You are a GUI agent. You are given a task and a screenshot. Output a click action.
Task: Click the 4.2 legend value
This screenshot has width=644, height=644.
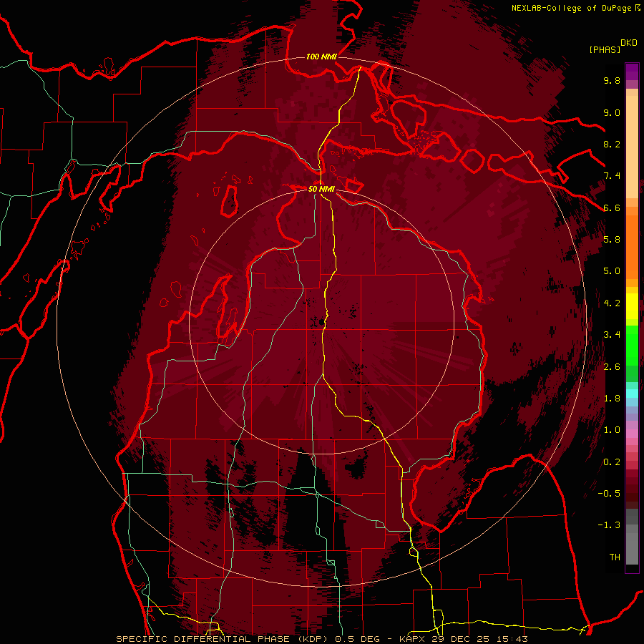tap(612, 303)
